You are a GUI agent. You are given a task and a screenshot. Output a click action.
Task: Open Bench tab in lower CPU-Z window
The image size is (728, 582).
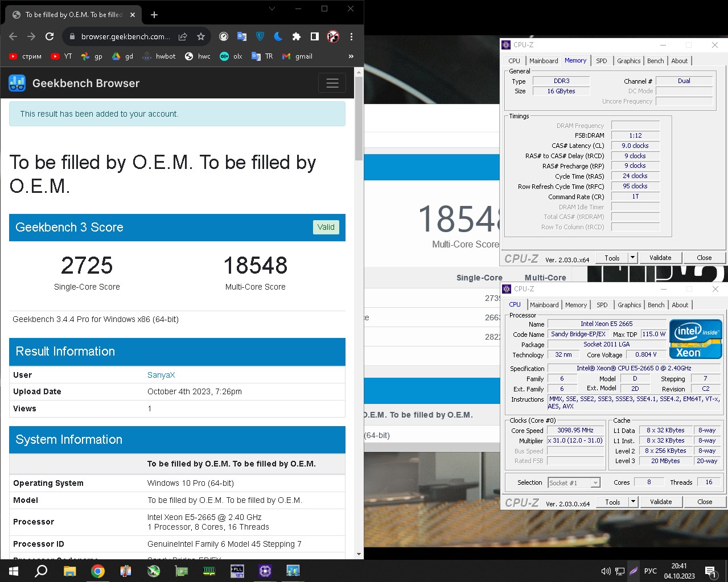tap(656, 305)
